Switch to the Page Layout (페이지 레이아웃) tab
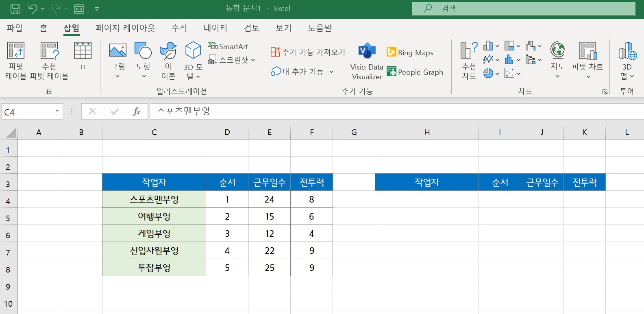The image size is (644, 314). [x=125, y=28]
